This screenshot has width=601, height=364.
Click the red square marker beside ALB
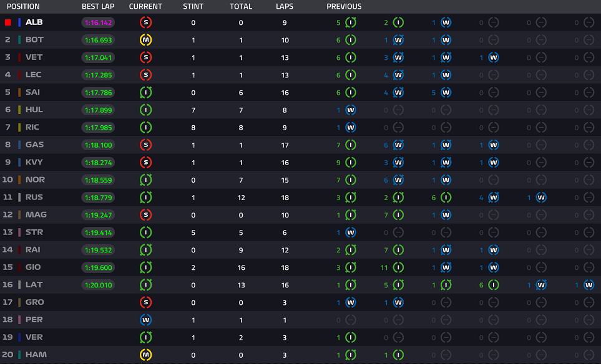pyautogui.click(x=8, y=22)
